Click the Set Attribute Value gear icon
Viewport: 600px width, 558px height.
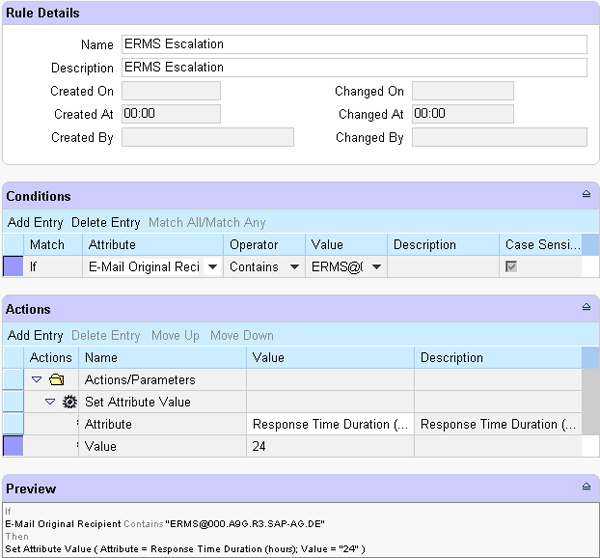[69, 402]
